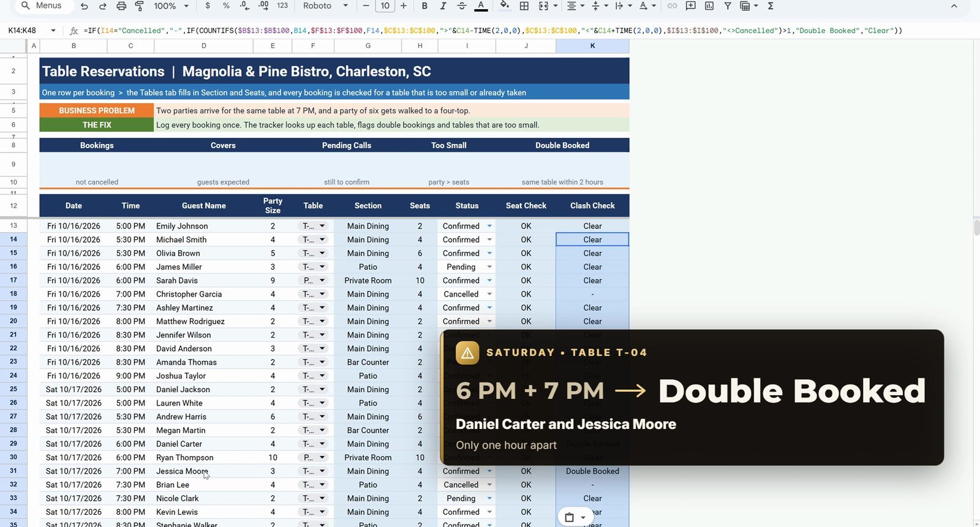
Task: Increase the font size
Action: click(x=404, y=6)
